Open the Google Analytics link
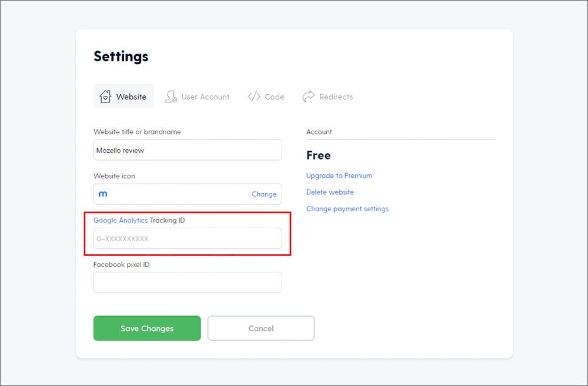Image resolution: width=588 pixels, height=386 pixels. [121, 220]
